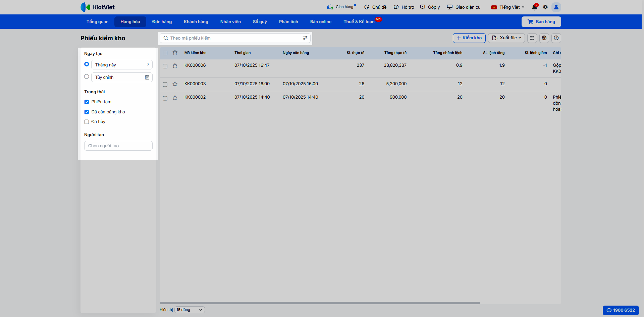
Task: Focus the Theo mã phiếu kiểm search field
Action: pyautogui.click(x=234, y=38)
